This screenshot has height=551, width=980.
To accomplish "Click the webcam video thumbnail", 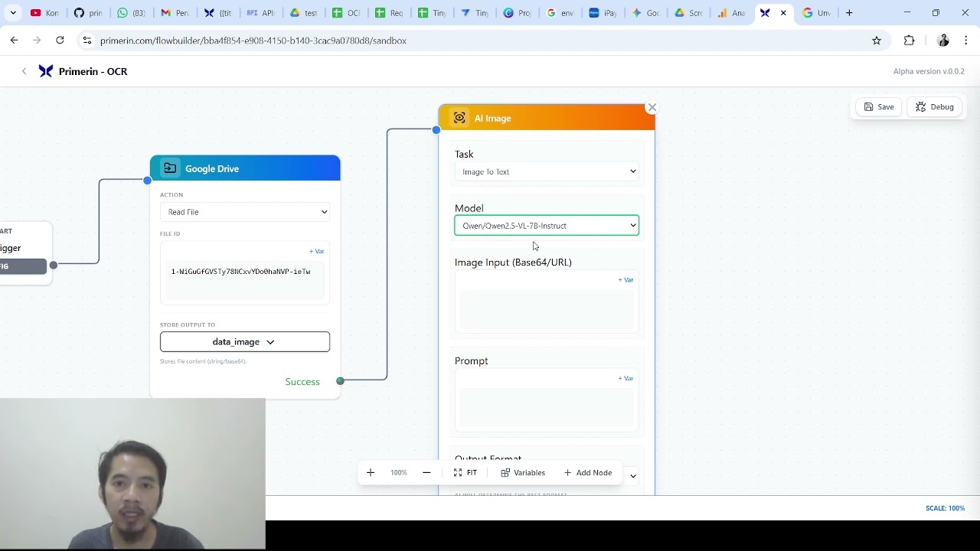I will tap(132, 474).
